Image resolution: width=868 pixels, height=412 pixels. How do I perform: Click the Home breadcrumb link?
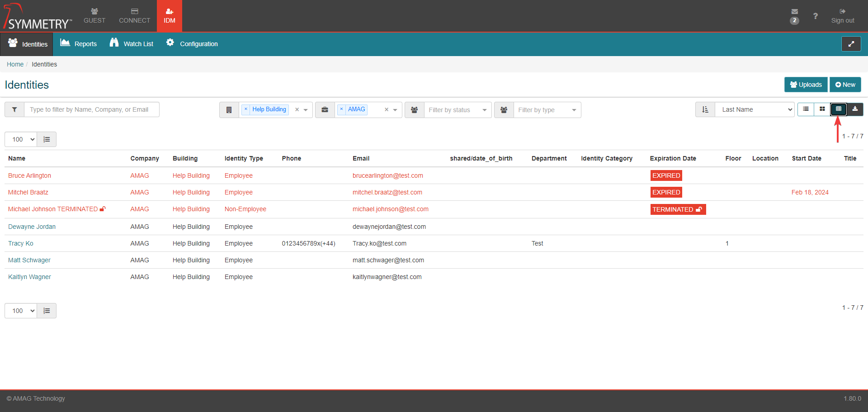coord(15,64)
